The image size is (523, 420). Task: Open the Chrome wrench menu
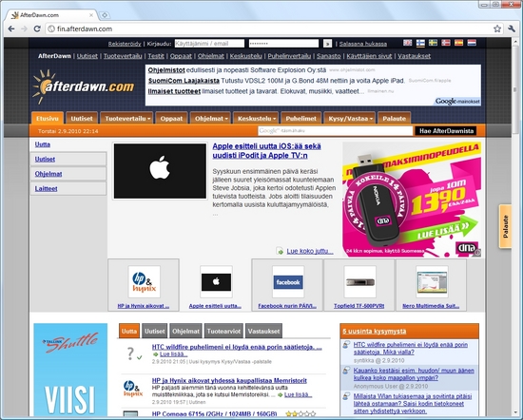(512, 29)
